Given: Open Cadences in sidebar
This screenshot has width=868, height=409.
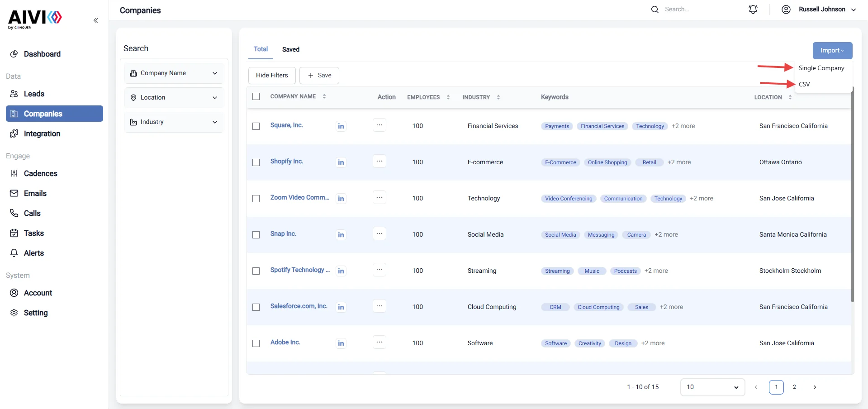Looking at the screenshot, I should point(54,173).
